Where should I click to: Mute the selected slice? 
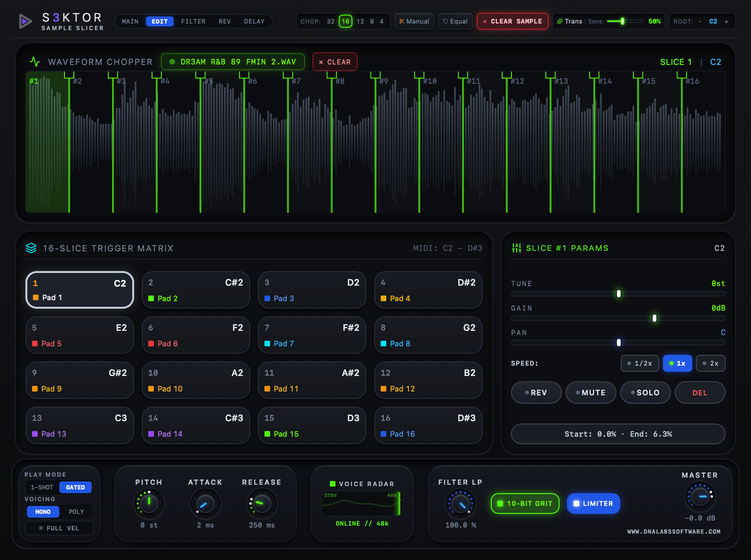[591, 392]
